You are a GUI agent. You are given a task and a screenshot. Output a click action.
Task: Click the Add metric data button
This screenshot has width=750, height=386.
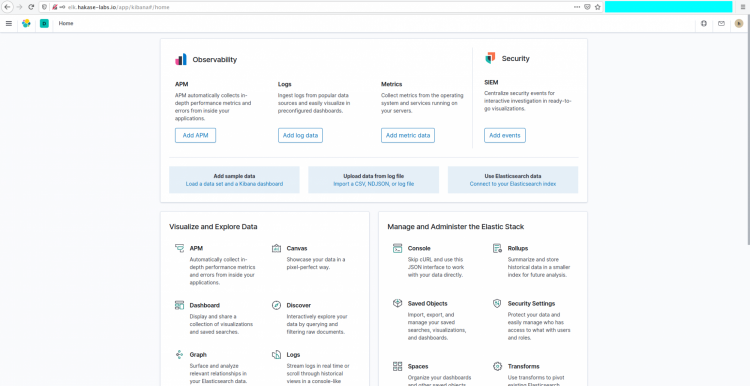coord(408,135)
